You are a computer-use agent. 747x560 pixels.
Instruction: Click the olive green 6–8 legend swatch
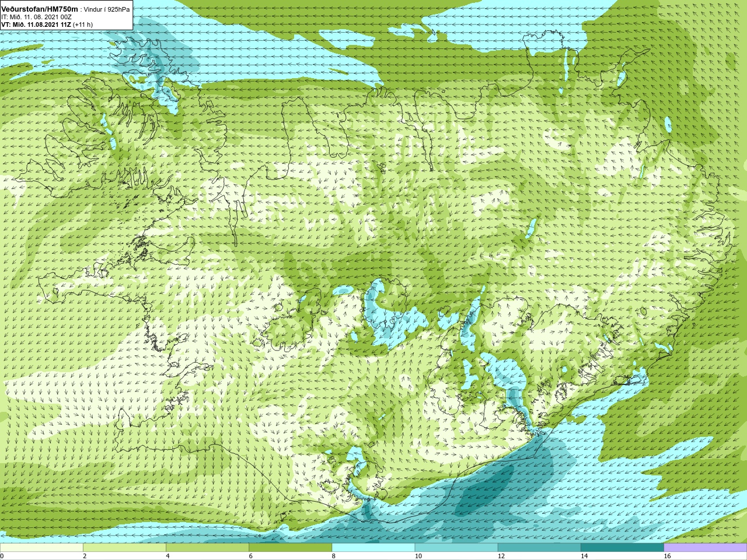click(x=291, y=547)
